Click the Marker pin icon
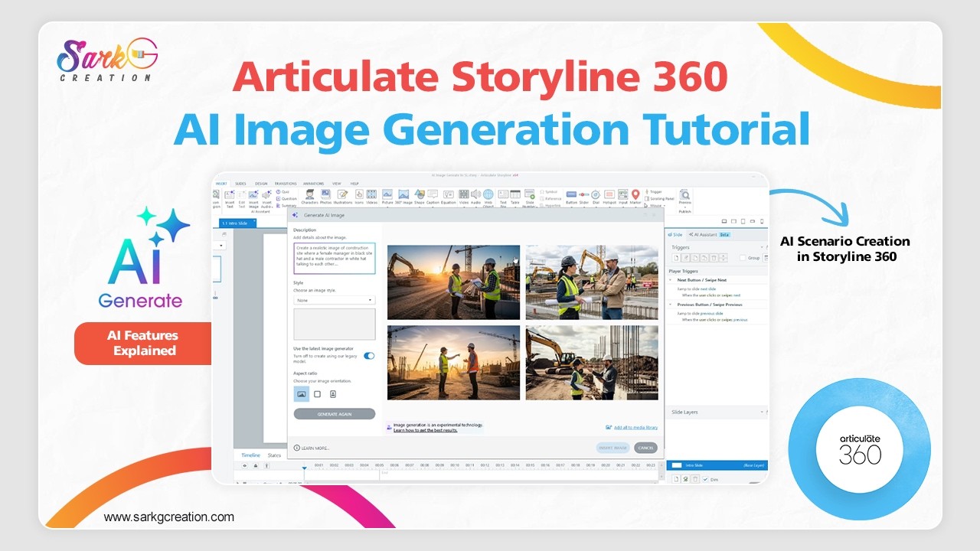The height and width of the screenshot is (551, 980). click(x=635, y=194)
